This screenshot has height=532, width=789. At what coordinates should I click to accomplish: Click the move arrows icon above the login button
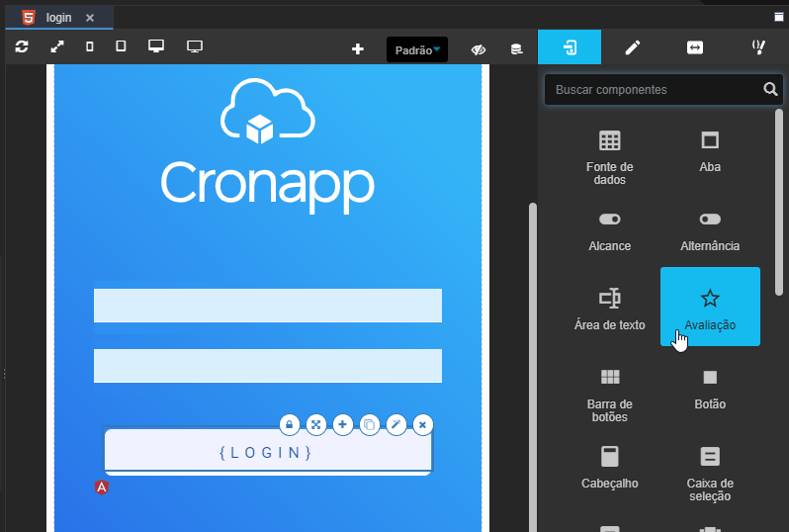316,425
